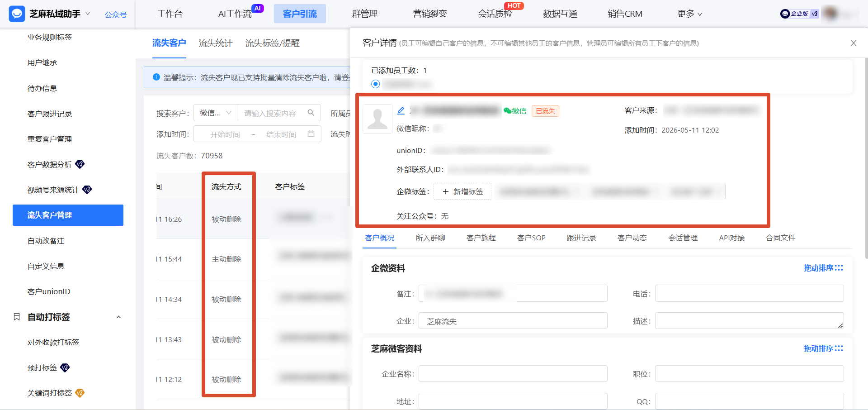Click the edit pencil icon by customer name
The height and width of the screenshot is (410, 868).
(401, 110)
